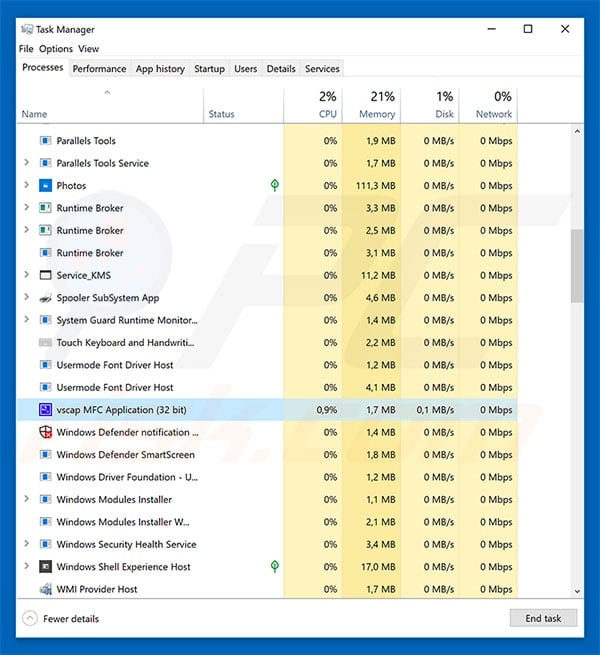
Task: Click the Fewer details circle arrow icon
Action: [x=30, y=618]
